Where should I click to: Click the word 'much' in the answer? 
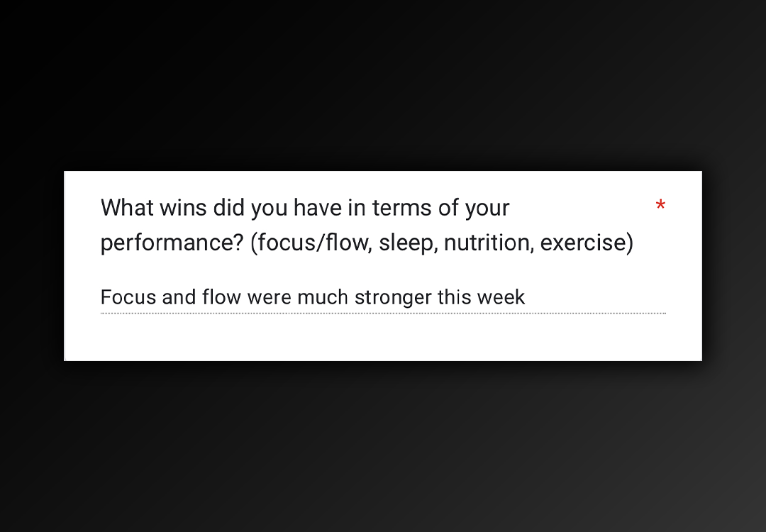(x=323, y=297)
